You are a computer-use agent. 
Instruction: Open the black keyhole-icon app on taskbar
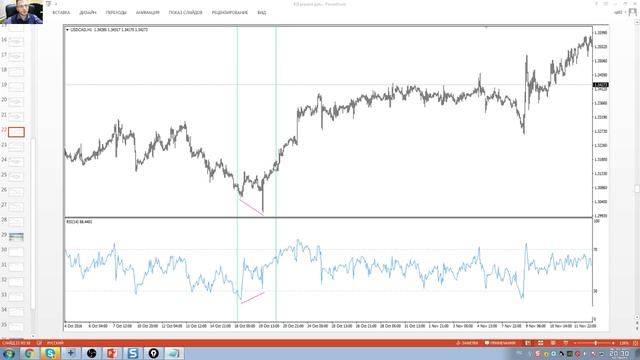(x=153, y=353)
